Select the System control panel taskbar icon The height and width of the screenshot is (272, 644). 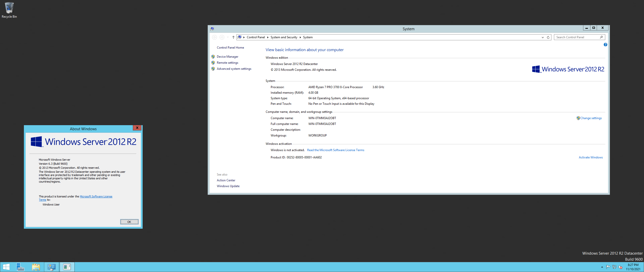tap(52, 267)
